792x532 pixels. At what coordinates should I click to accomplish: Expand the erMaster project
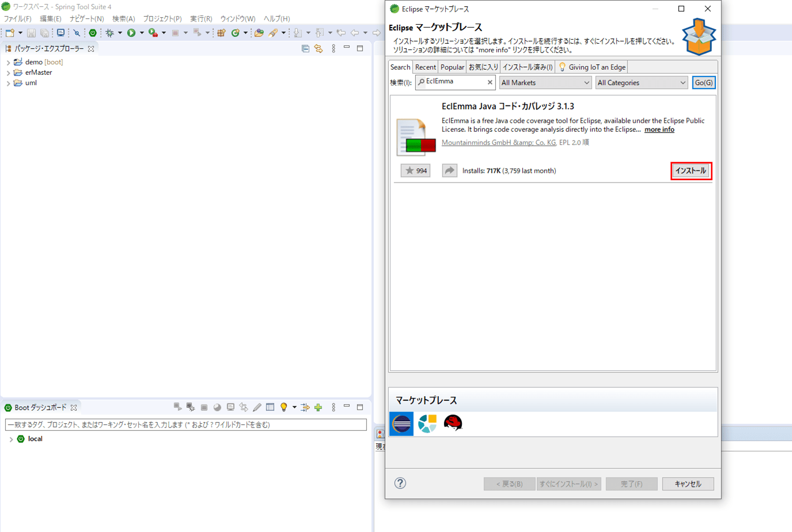point(8,73)
